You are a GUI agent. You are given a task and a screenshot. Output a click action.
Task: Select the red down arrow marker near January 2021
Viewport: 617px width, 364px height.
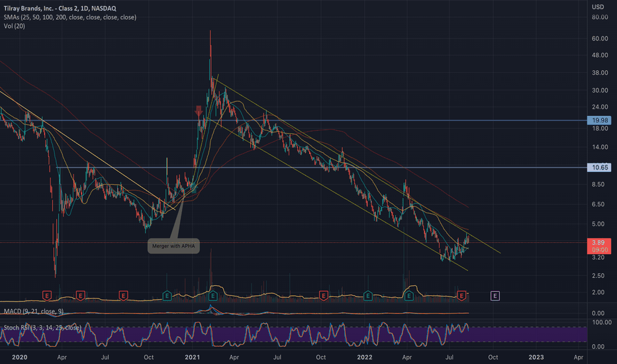[199, 111]
